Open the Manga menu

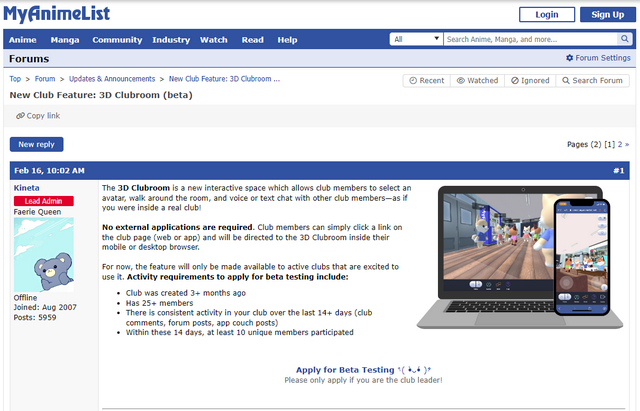click(x=65, y=40)
